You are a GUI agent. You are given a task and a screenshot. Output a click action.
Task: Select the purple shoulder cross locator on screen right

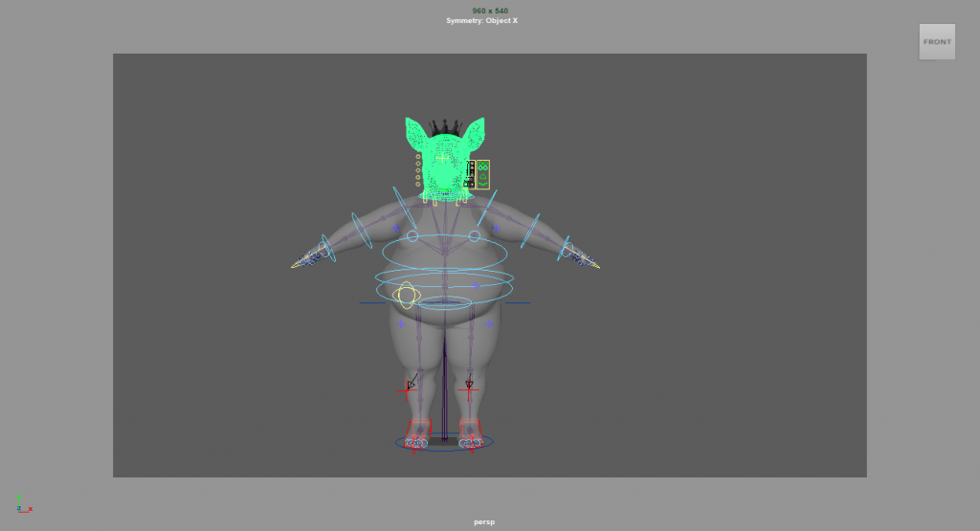click(496, 228)
